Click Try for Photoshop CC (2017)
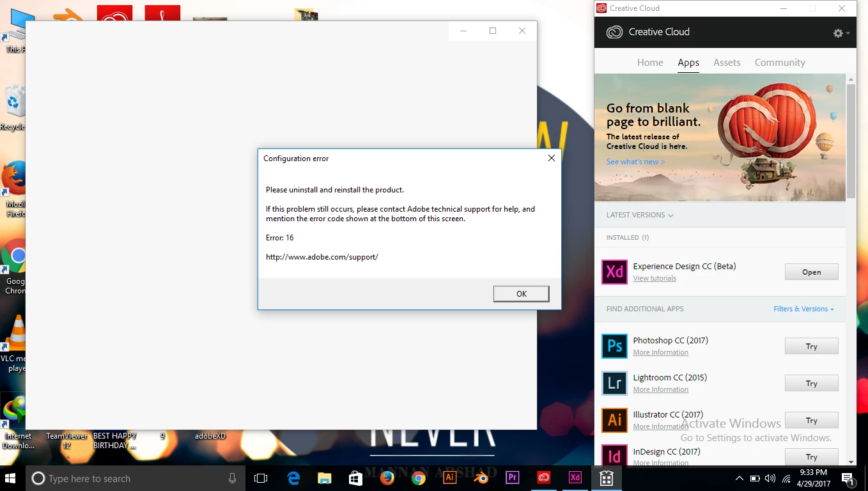 (811, 346)
